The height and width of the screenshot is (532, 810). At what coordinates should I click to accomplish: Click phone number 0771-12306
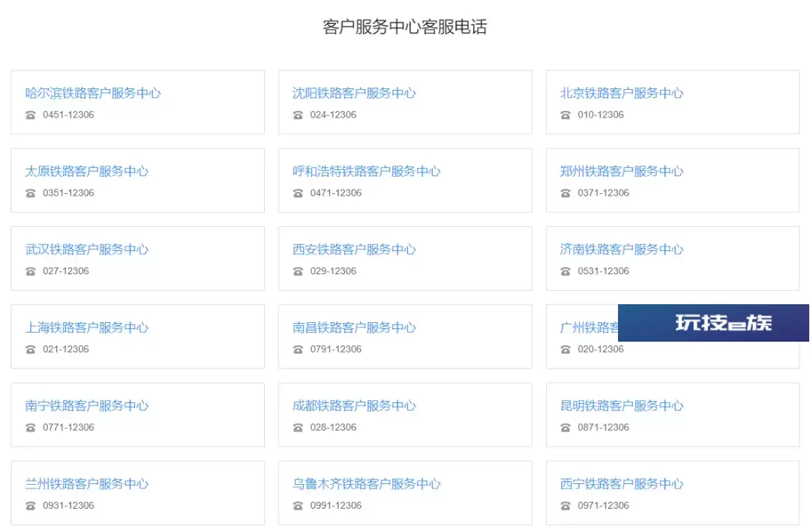[68, 427]
